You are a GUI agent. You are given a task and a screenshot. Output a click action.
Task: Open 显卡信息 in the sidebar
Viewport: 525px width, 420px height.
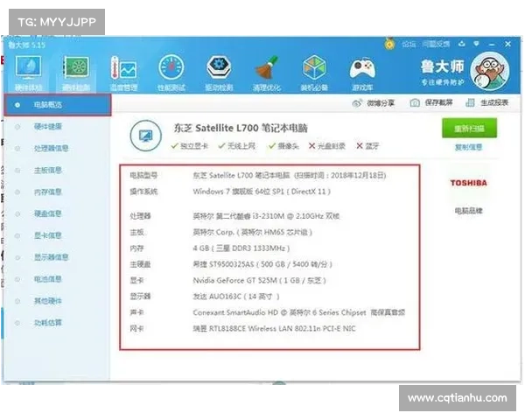pos(48,235)
